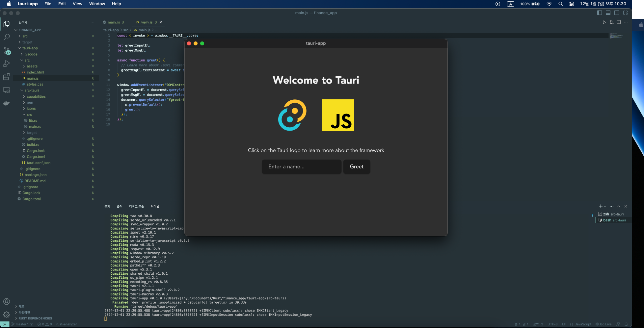
Task: Open notifications bell in the status bar
Action: [626, 324]
